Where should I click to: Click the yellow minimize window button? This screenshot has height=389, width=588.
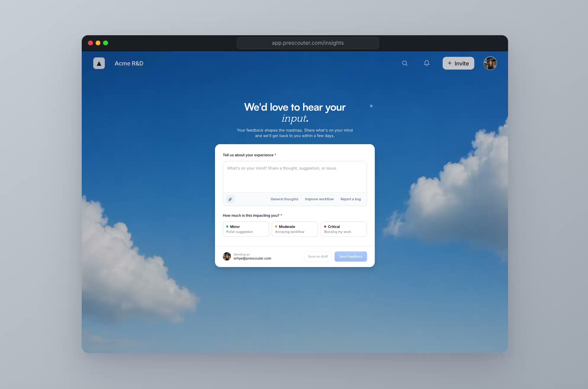point(98,43)
